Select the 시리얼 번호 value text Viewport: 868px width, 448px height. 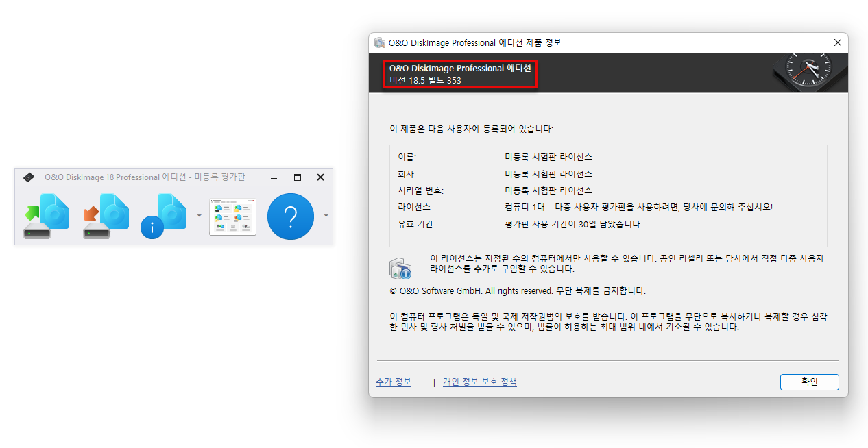click(548, 190)
